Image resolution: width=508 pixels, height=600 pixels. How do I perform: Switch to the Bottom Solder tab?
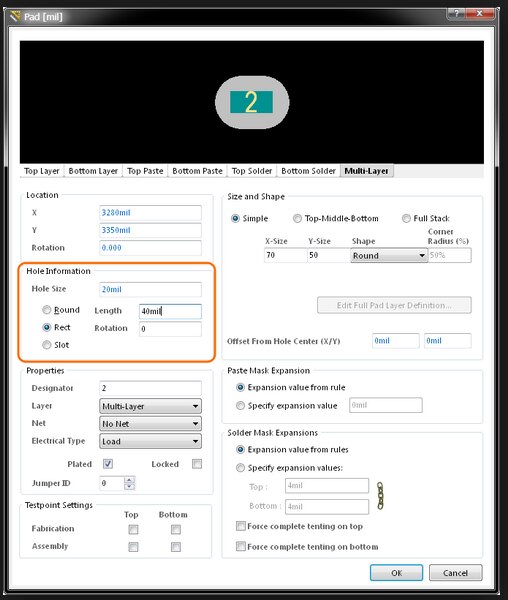tap(308, 171)
